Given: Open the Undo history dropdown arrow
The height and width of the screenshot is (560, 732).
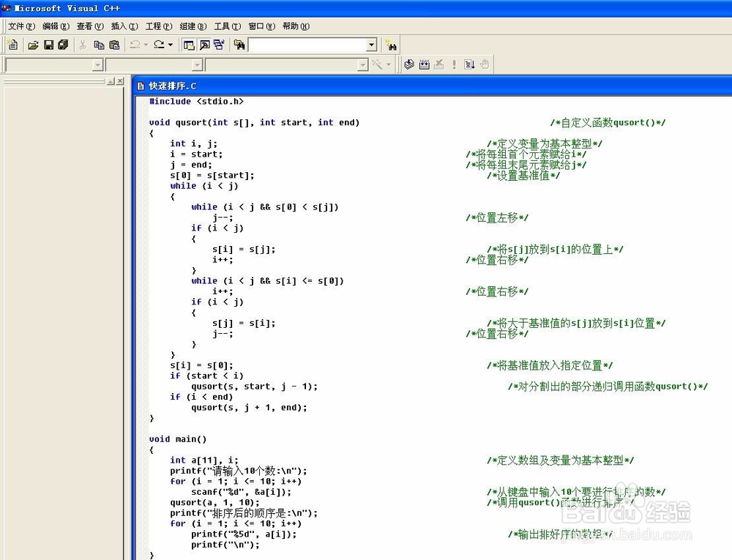Looking at the screenshot, I should [x=146, y=45].
